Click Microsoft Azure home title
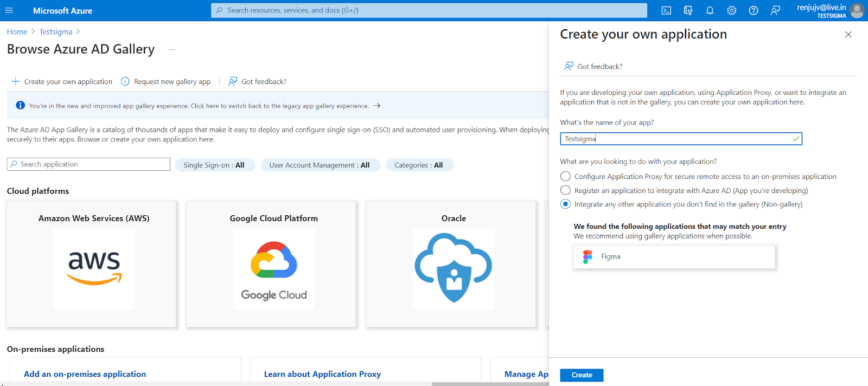The width and height of the screenshot is (868, 386). tap(62, 10)
